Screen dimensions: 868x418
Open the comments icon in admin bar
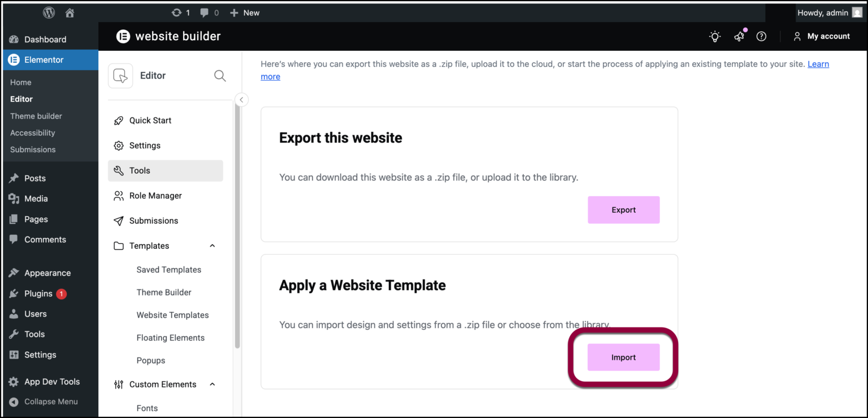click(x=205, y=12)
